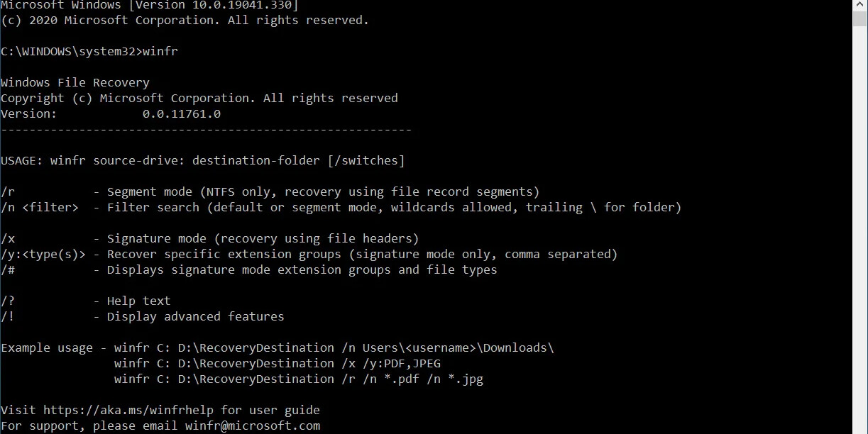Click the vertical scrollbar thumb

[859, 18]
